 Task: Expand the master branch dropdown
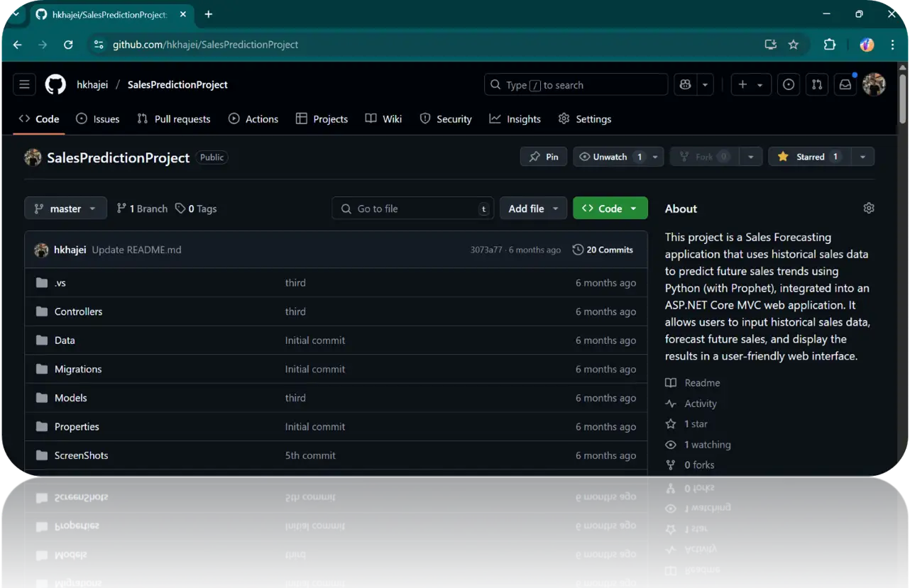65,209
